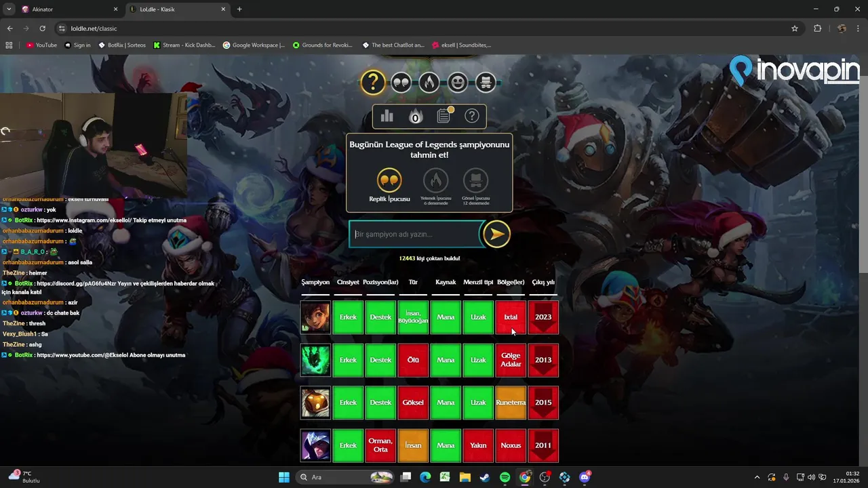Focus the champion name input field
The height and width of the screenshot is (488, 868).
(x=416, y=235)
